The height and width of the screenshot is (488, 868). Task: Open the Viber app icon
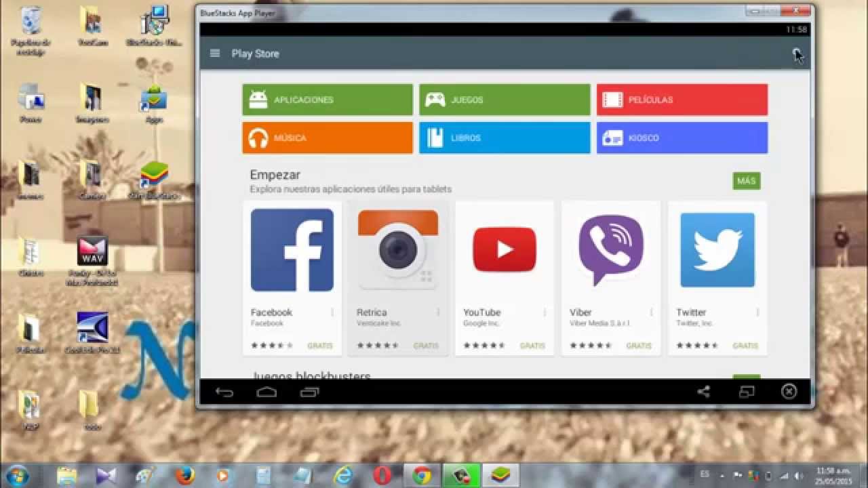[x=611, y=250]
